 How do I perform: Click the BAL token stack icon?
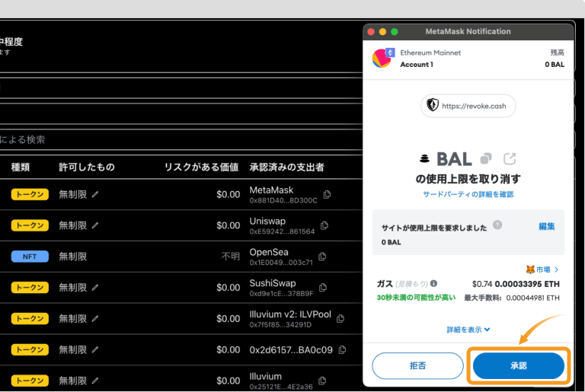coord(424,159)
